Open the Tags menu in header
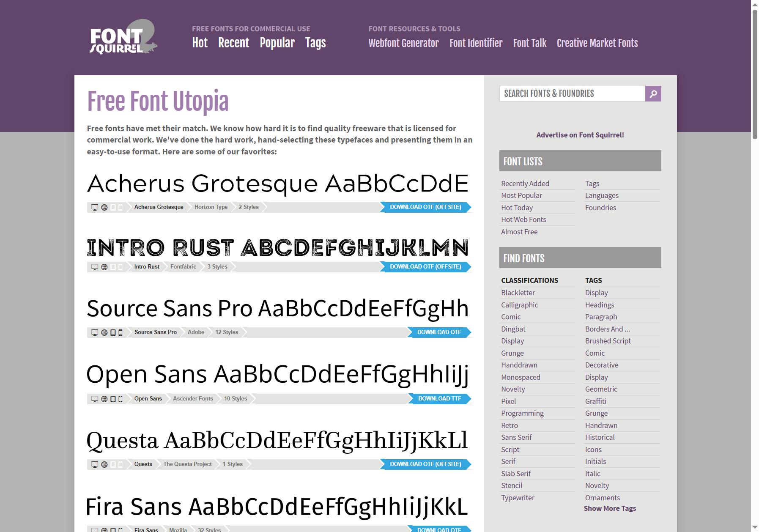 pos(315,43)
